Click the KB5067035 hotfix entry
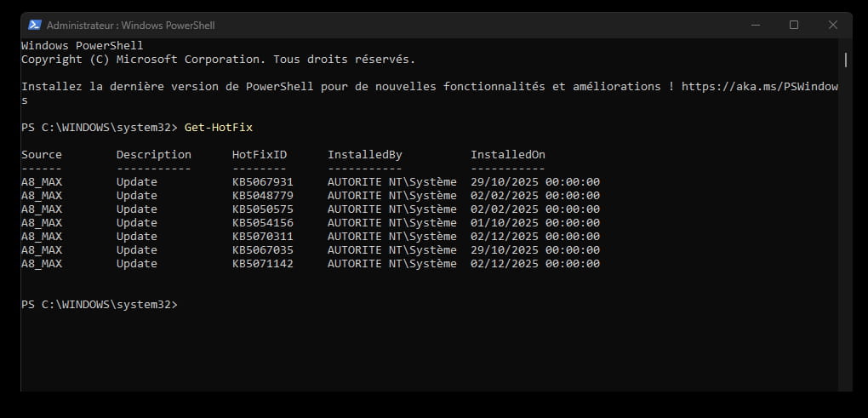This screenshot has height=418, width=868. (x=262, y=250)
